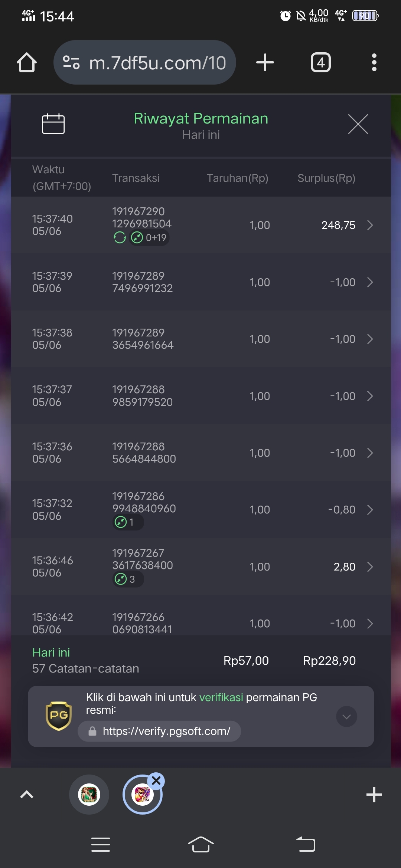Open the calendar date filter icon
Image resolution: width=401 pixels, height=868 pixels.
click(53, 124)
